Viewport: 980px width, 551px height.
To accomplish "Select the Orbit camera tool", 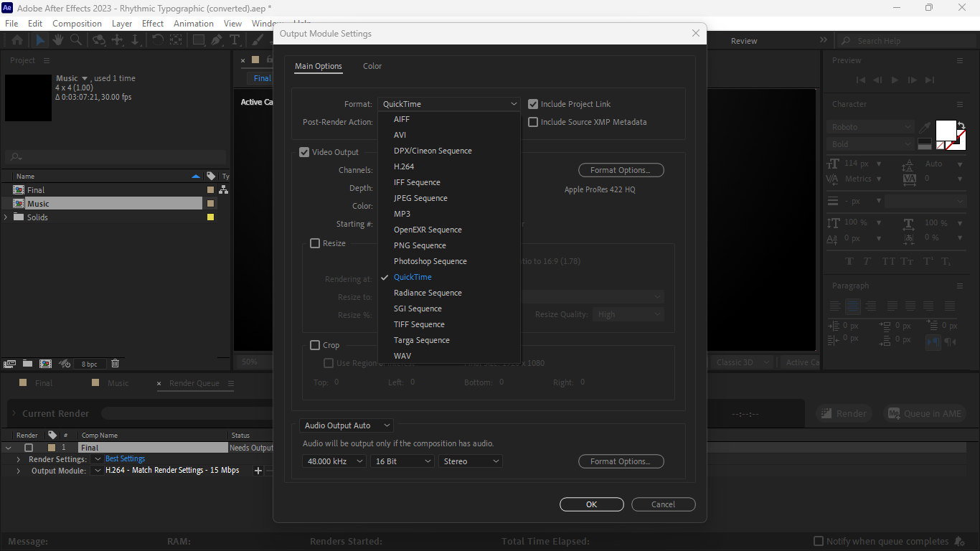I will (x=100, y=40).
